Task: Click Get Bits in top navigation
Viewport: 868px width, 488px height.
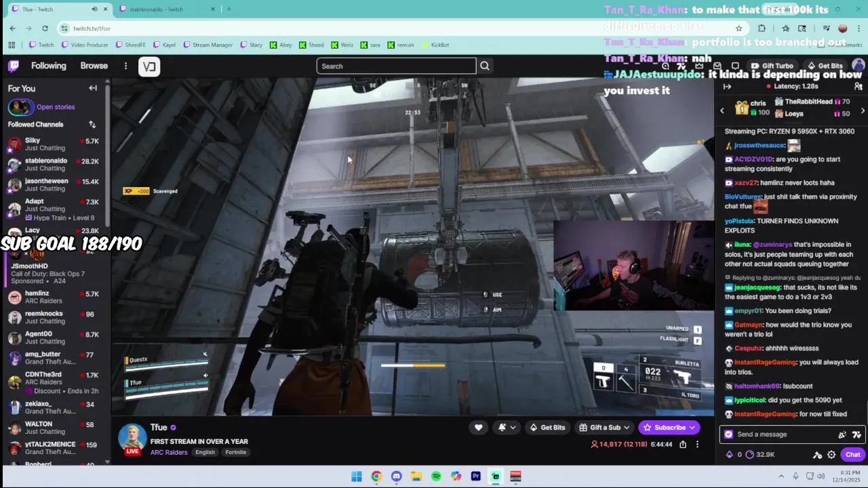Action: tap(825, 66)
